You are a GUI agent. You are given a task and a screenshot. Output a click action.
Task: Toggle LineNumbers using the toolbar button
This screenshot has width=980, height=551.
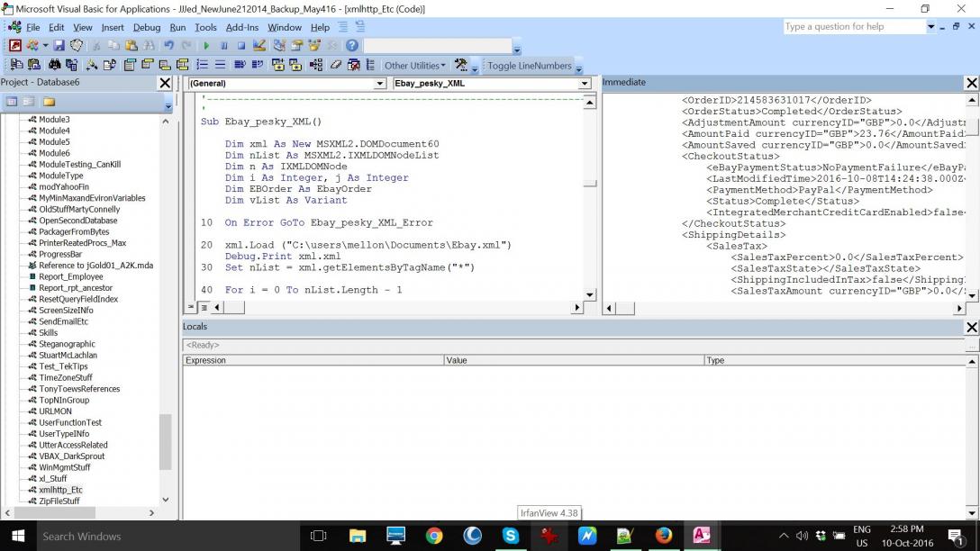click(529, 66)
